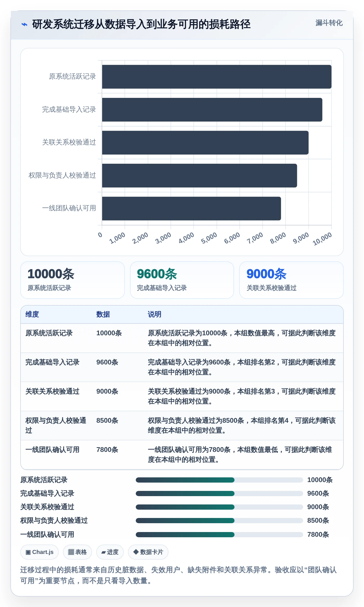This screenshot has height=607, width=364.
Task: Click the 关联关系校验通过 progress bar
Action: click(x=219, y=507)
